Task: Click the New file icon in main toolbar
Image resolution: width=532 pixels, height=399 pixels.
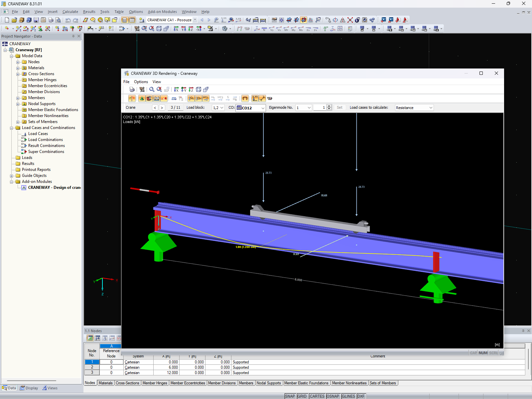Action: pyautogui.click(x=7, y=20)
